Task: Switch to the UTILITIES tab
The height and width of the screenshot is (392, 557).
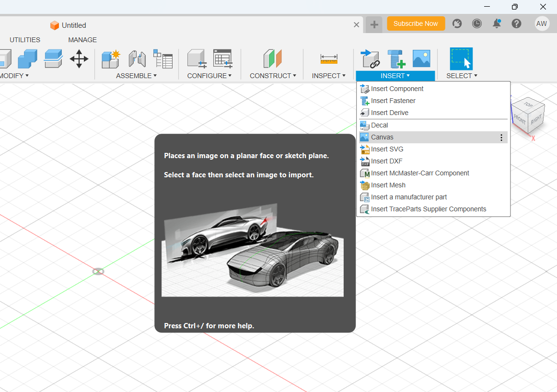Action: [25, 40]
